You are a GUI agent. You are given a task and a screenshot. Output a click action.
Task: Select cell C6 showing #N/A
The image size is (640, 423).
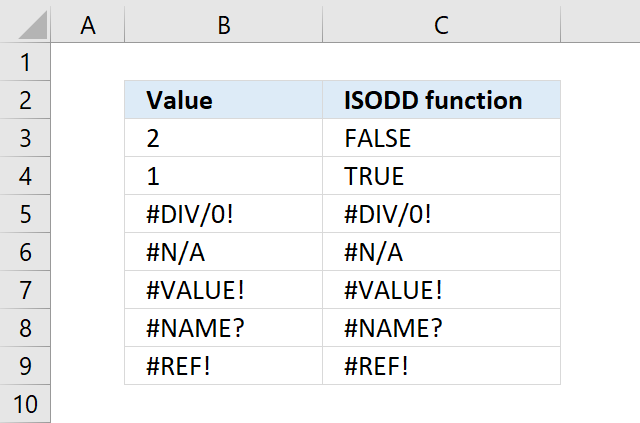coord(442,252)
